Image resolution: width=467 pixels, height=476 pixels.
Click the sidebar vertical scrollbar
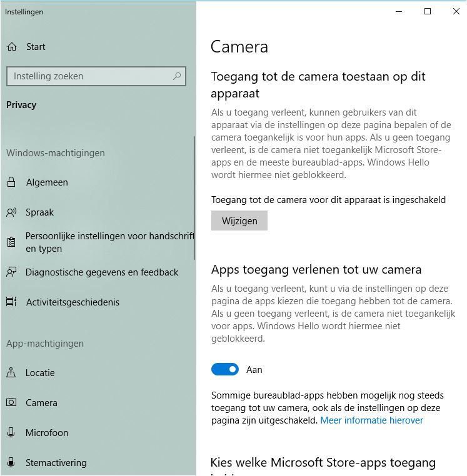(194, 198)
